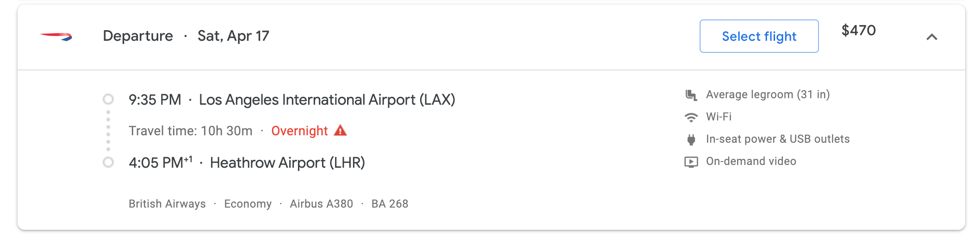Click the Airbus A380 aircraft label
The width and height of the screenshot is (980, 240).
pyautogui.click(x=321, y=204)
